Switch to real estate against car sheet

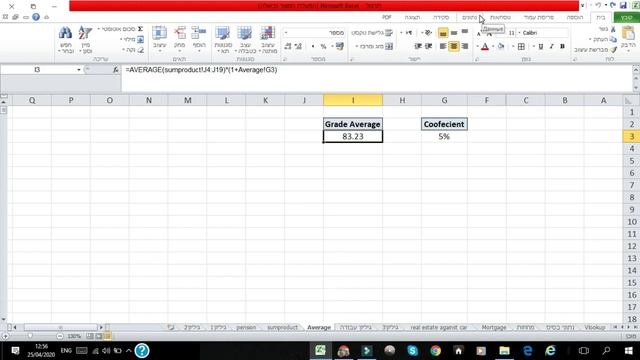coord(438,327)
